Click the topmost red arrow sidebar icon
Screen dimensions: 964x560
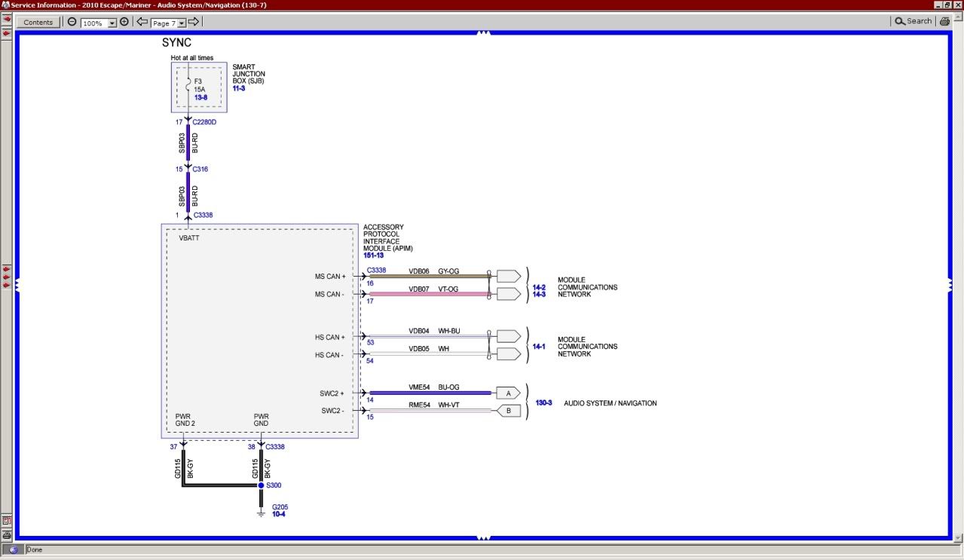(6, 19)
